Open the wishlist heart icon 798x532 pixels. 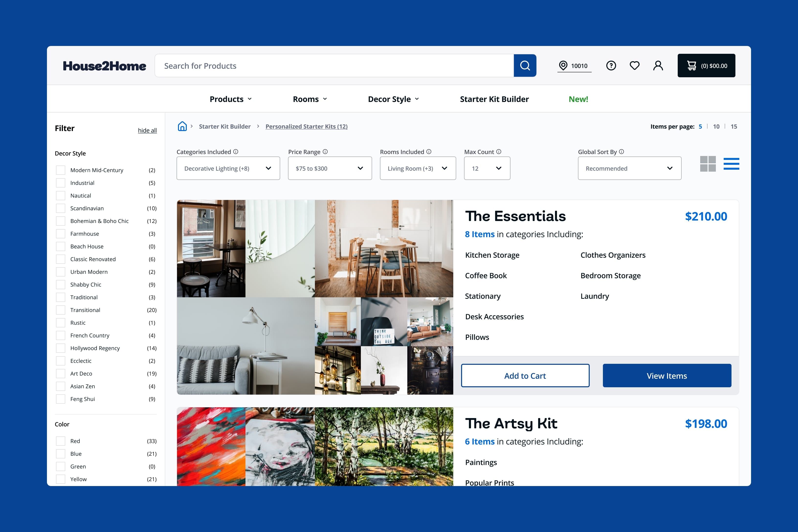(x=634, y=66)
